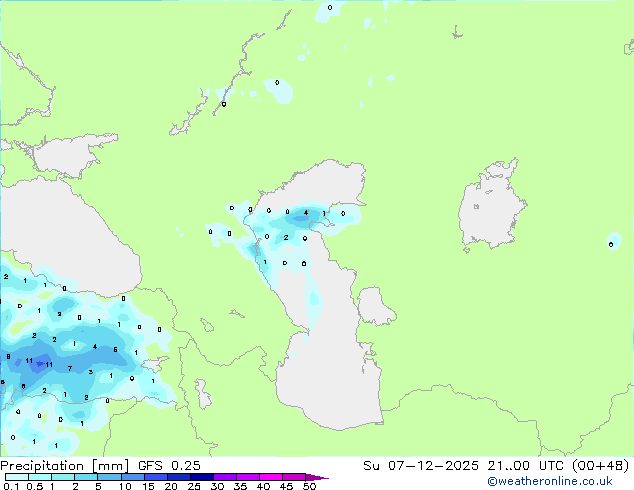The width and height of the screenshot is (634, 490).
Task: Click the 0.1–0.5 mm legend color swatch
Action: (x=17, y=477)
